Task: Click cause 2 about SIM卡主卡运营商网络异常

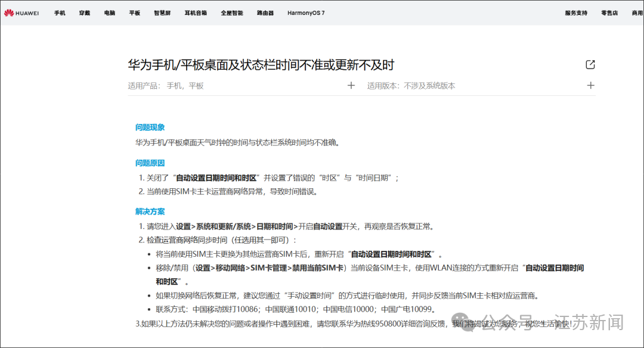Action: point(229,191)
